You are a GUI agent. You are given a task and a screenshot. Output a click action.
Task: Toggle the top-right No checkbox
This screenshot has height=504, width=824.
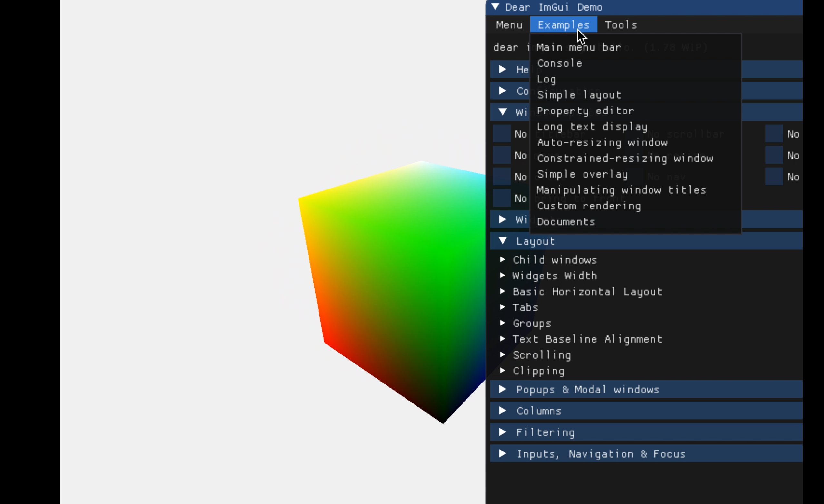(x=774, y=134)
